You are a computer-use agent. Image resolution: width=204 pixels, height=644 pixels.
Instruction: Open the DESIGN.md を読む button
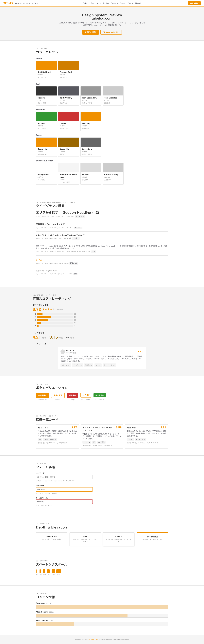pyautogui.click(x=111, y=32)
